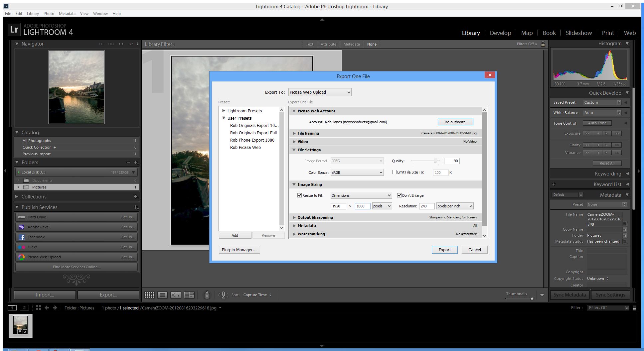Screen dimensions: 644x351
Task: Switch to Grid view icon in toolbar
Action: pyautogui.click(x=149, y=295)
